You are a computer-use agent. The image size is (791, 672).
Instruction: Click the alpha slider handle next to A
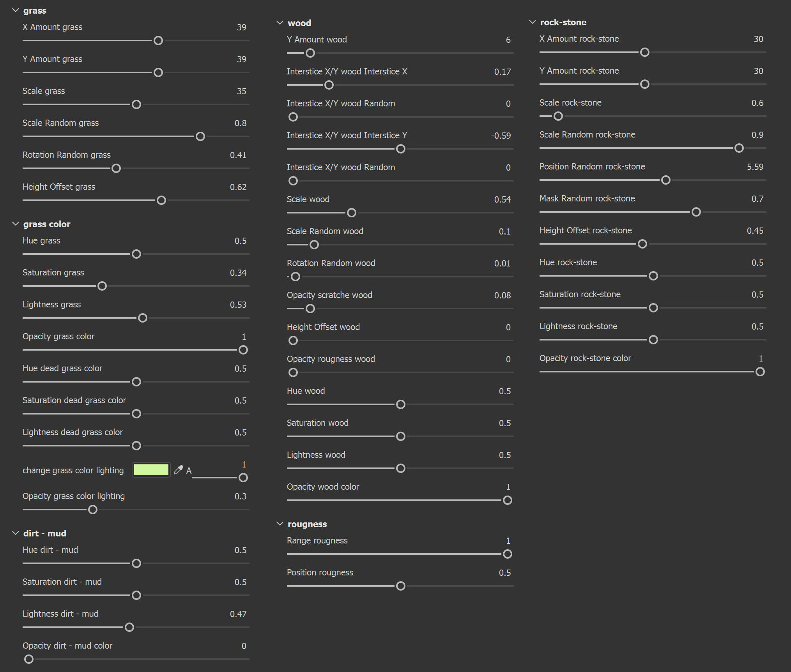pos(243,478)
